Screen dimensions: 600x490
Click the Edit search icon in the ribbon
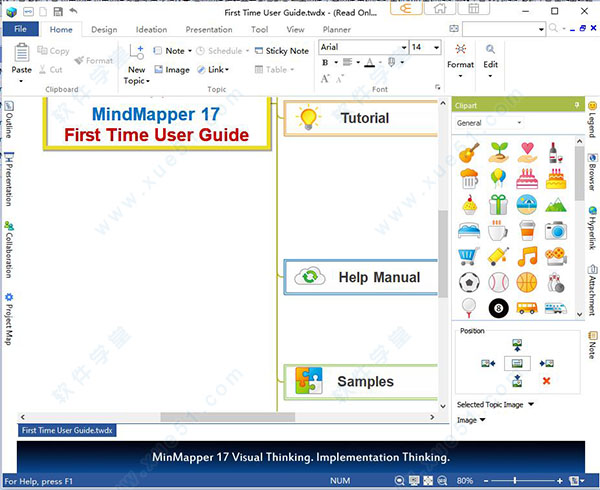click(490, 49)
